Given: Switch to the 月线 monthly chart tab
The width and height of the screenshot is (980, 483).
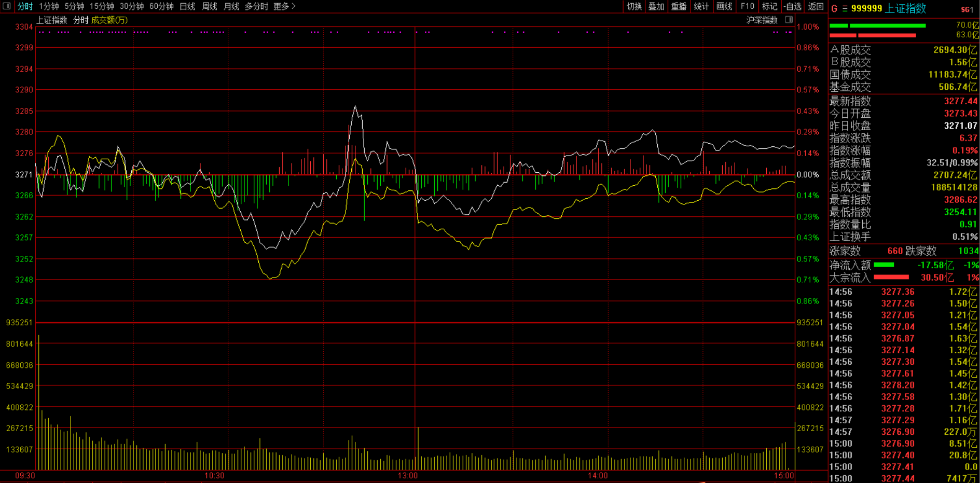Looking at the screenshot, I should [231, 6].
